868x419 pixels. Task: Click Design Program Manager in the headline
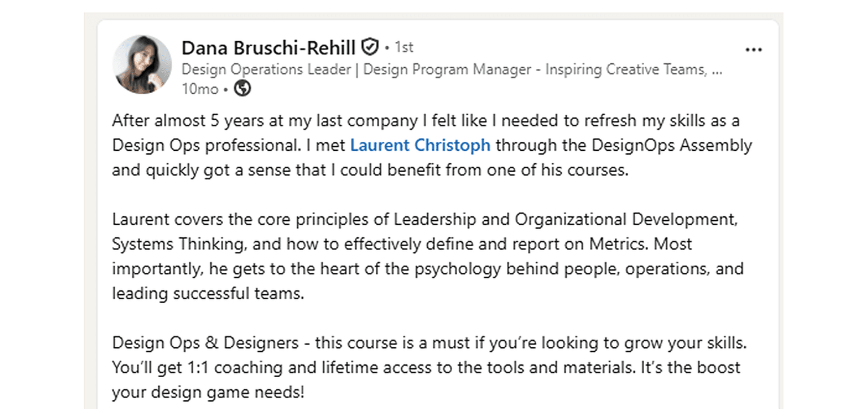tap(447, 70)
